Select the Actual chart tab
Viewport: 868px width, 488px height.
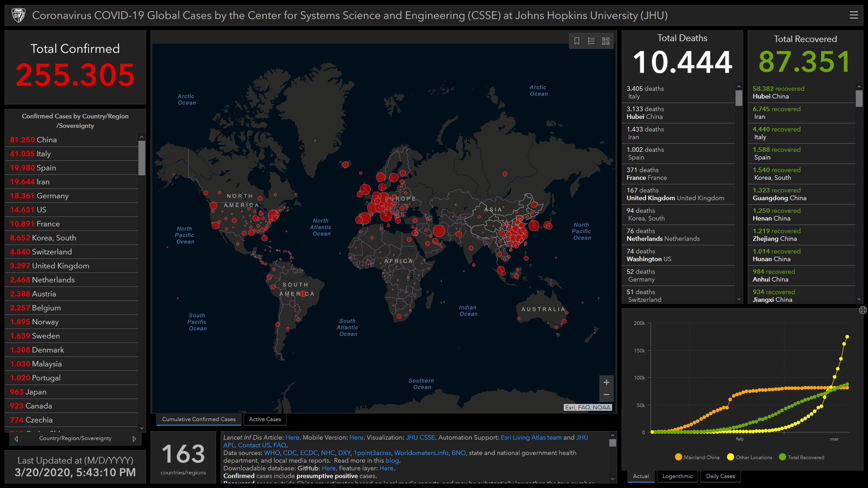click(x=641, y=476)
